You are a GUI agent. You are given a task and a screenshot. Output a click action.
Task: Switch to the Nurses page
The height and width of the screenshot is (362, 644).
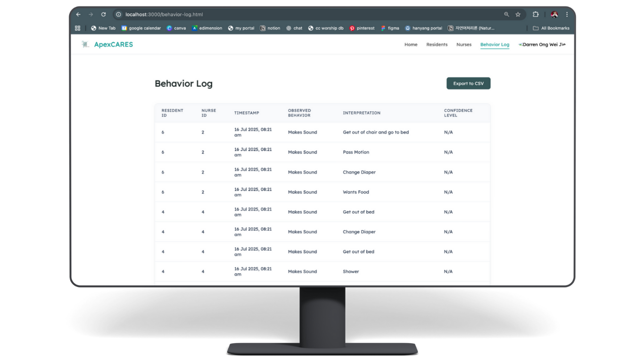pos(464,45)
